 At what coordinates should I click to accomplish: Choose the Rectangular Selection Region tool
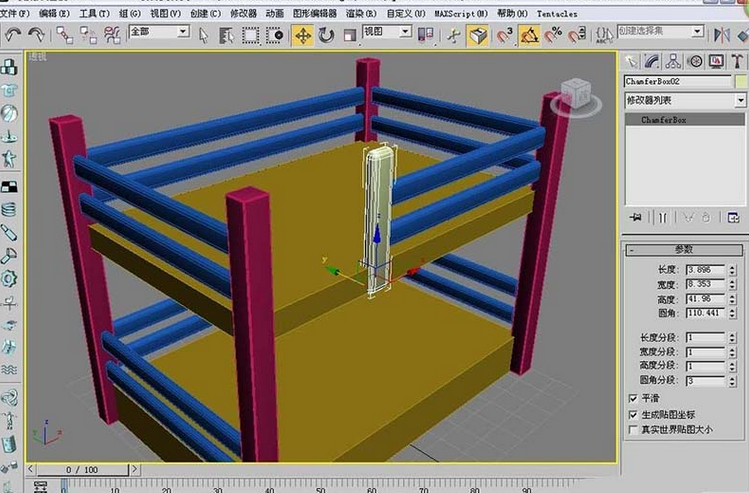click(x=250, y=35)
